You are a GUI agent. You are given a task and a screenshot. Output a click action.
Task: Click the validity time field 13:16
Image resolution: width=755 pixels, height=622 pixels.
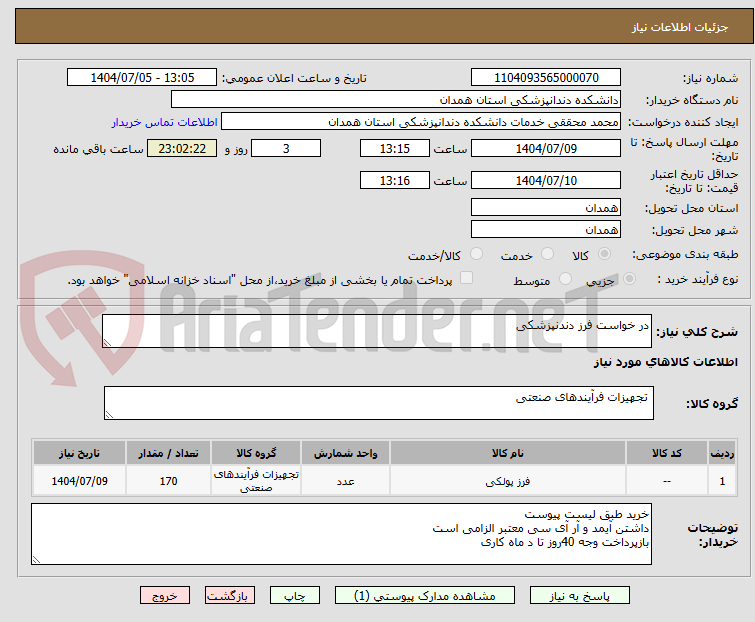click(394, 180)
